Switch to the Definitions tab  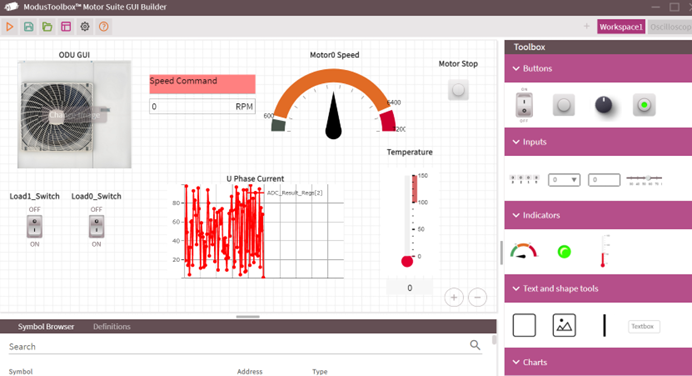tap(112, 327)
